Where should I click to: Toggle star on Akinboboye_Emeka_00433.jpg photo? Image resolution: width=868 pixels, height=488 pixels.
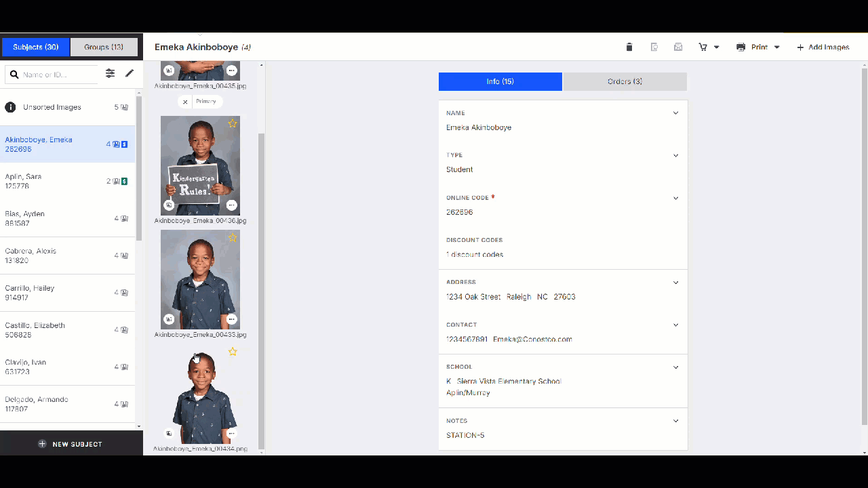click(x=233, y=237)
